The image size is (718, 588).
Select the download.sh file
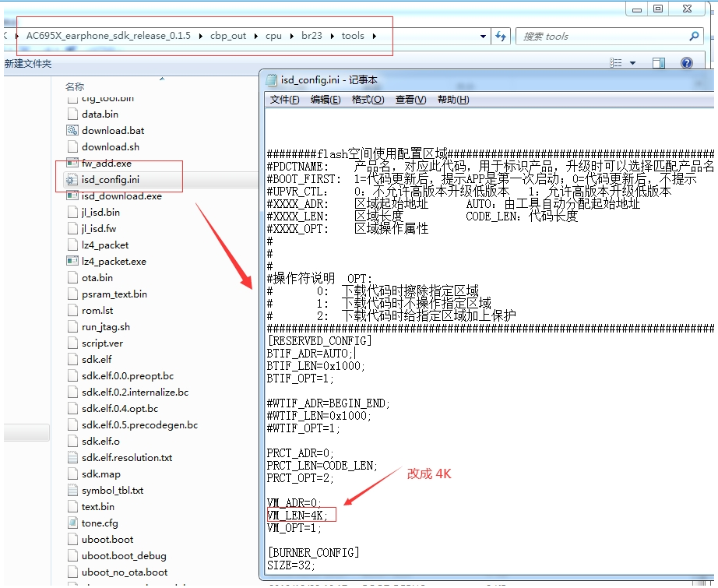(x=111, y=147)
